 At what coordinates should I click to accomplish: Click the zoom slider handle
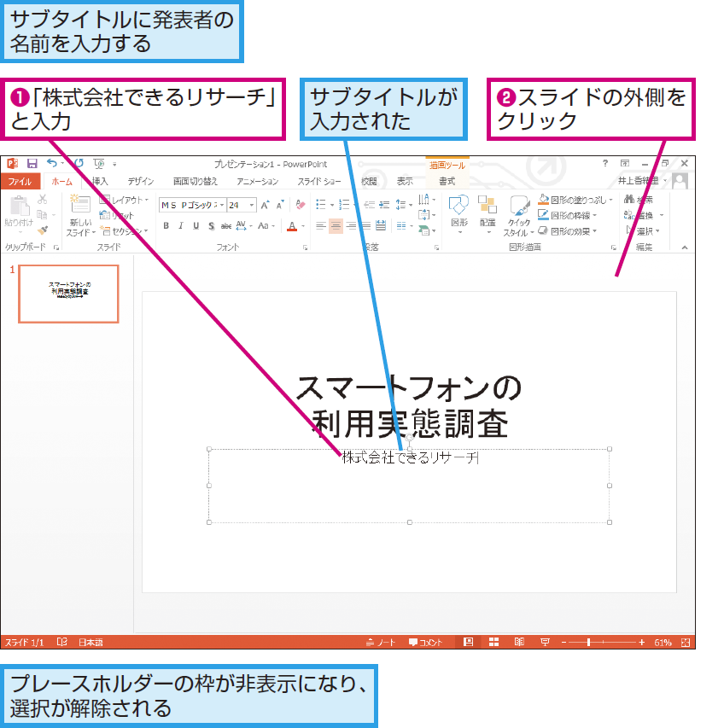tap(588, 643)
